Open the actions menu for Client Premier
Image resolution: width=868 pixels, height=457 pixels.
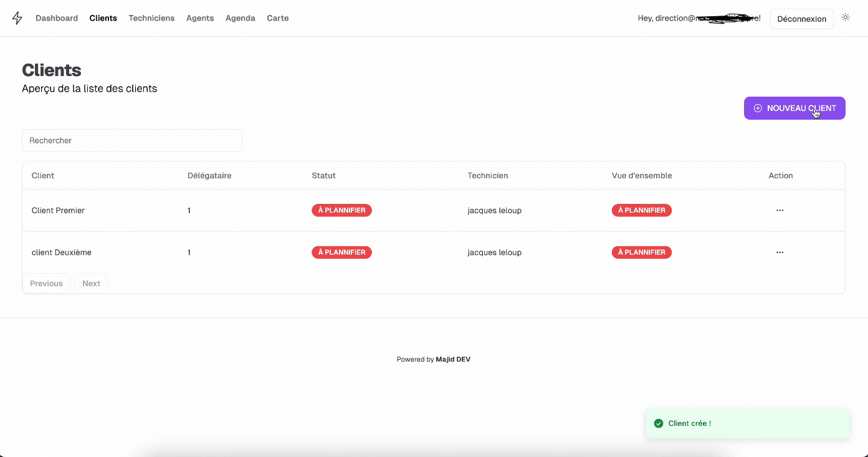tap(780, 211)
